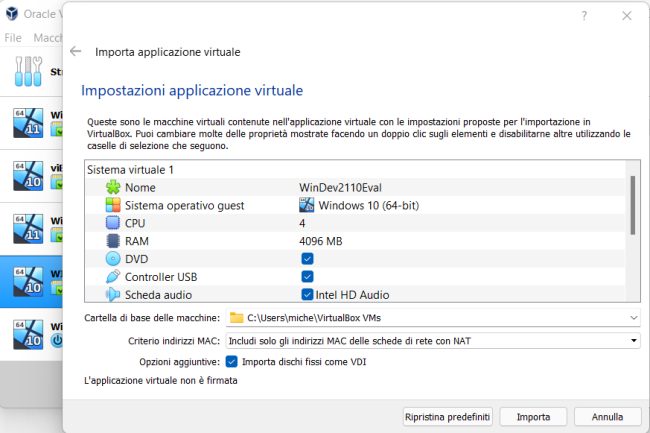
Task: Close the import dialog
Action: tap(627, 16)
